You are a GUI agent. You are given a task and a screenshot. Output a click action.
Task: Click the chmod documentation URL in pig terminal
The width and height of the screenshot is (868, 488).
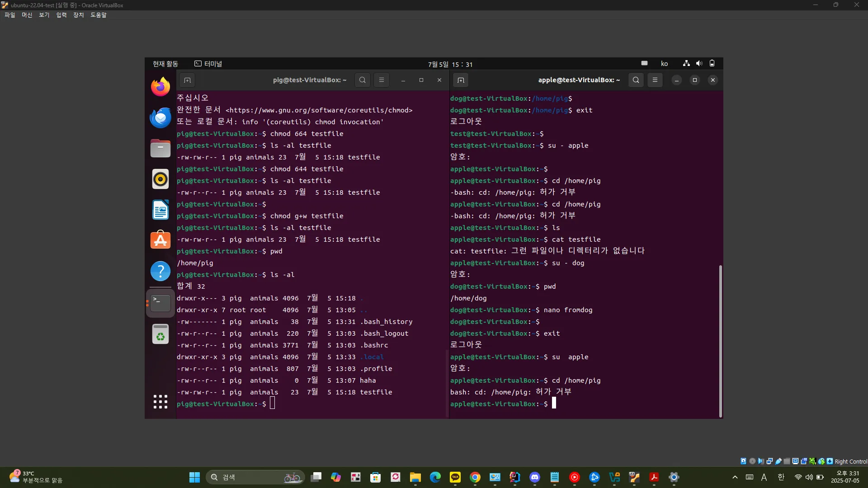click(x=319, y=110)
